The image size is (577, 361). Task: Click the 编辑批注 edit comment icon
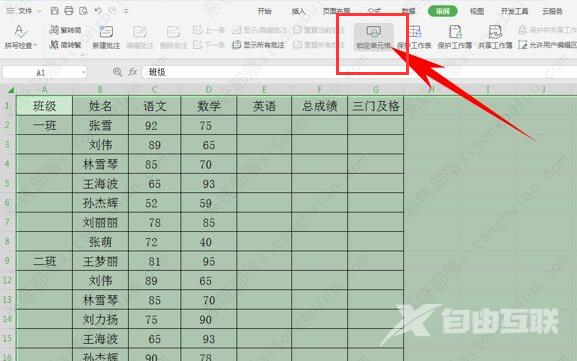[139, 37]
